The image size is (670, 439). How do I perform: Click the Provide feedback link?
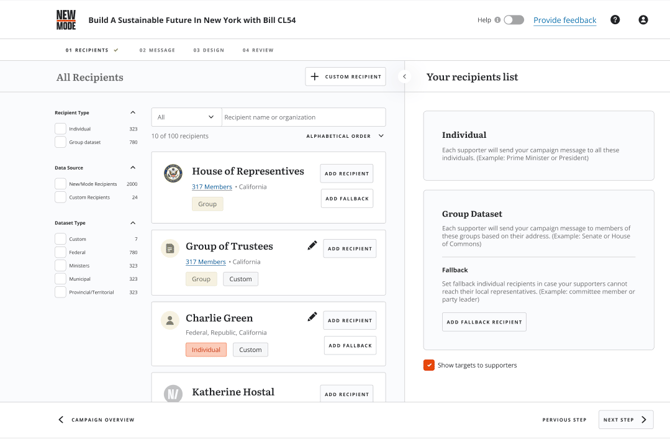click(564, 20)
